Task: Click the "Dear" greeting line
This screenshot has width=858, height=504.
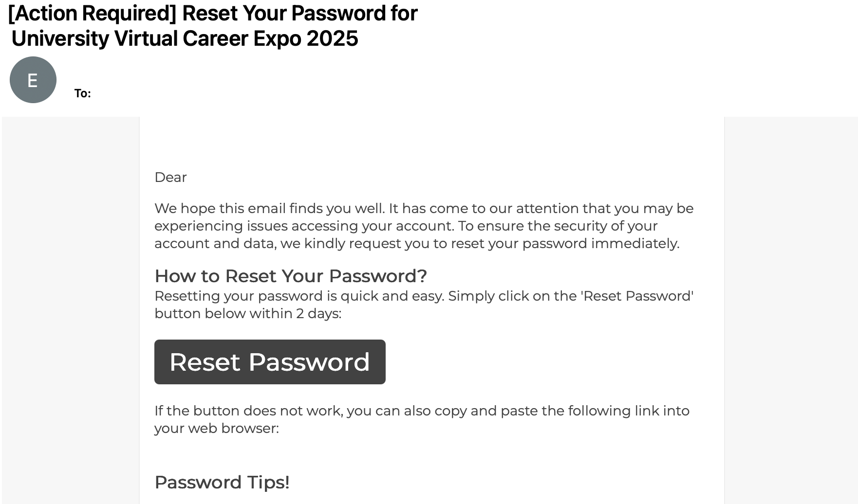Action: click(170, 177)
